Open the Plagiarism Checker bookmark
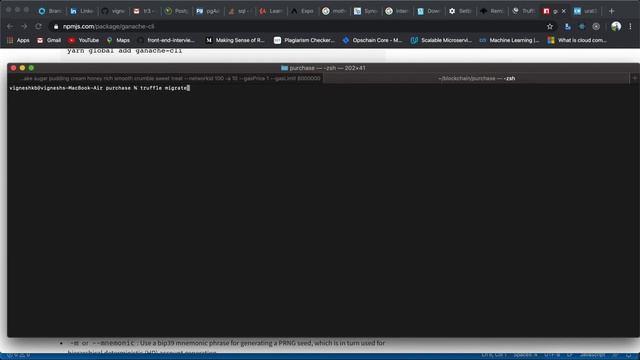The height and width of the screenshot is (360, 640). [304, 40]
